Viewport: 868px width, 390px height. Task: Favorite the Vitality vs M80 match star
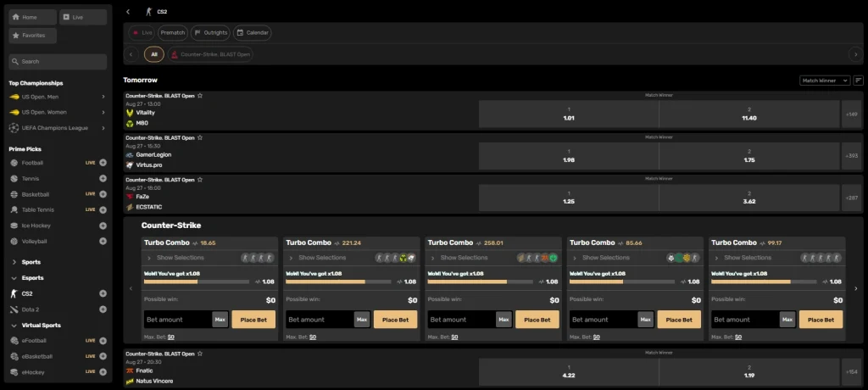tap(200, 96)
